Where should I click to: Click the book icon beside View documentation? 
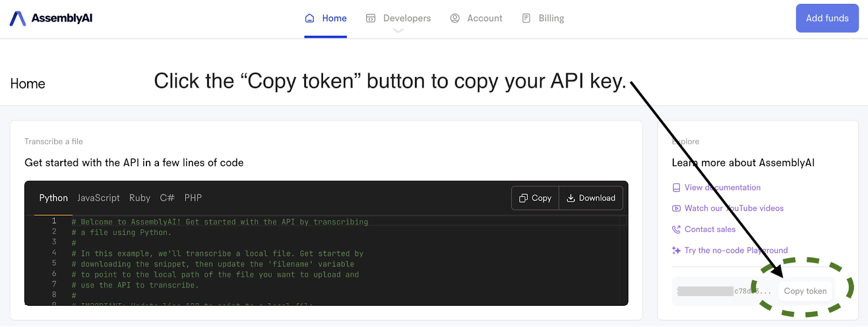[676, 188]
